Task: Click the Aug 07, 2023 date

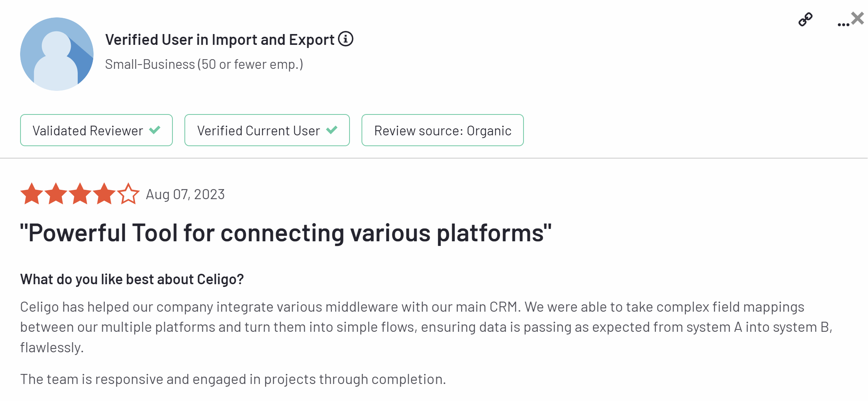Action: click(184, 195)
